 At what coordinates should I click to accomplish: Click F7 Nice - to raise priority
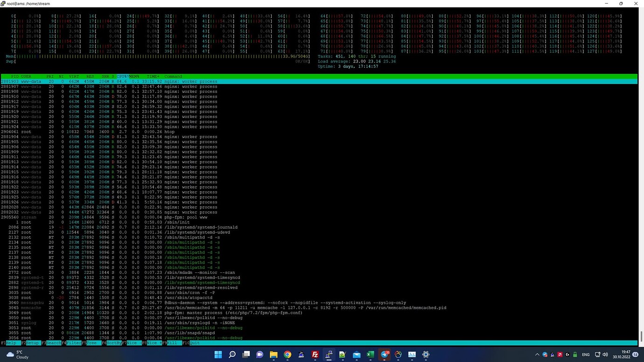click(x=132, y=343)
